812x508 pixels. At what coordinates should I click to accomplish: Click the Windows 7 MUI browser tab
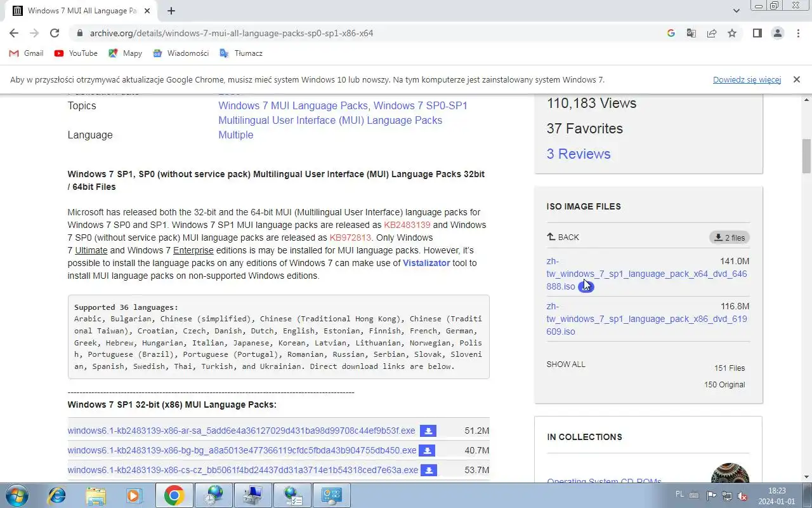[82, 11]
